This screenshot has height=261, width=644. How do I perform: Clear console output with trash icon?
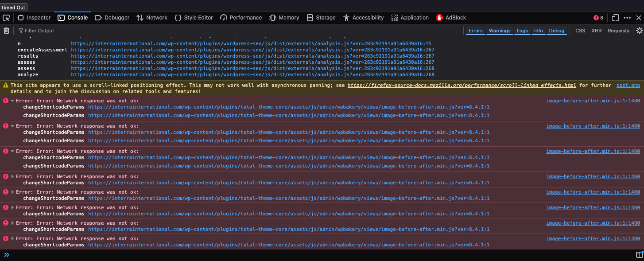click(x=6, y=31)
